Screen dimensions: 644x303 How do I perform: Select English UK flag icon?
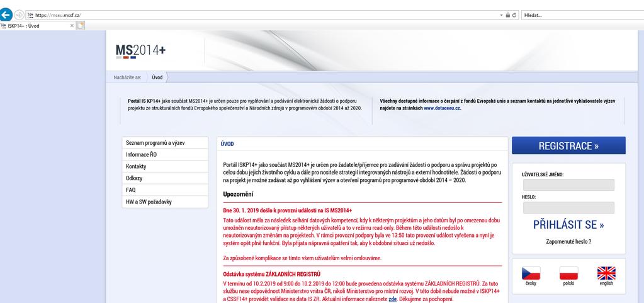pos(606,273)
